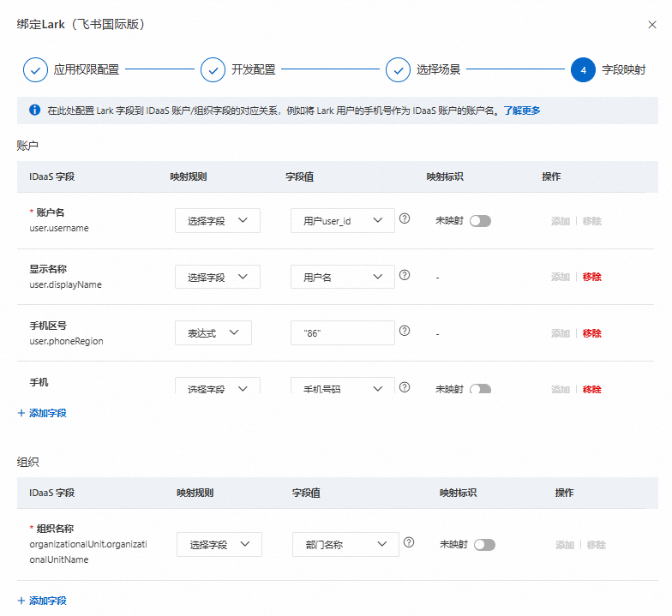The image size is (672, 616).
Task: Go to 字段映射 step label
Action: coord(624,70)
